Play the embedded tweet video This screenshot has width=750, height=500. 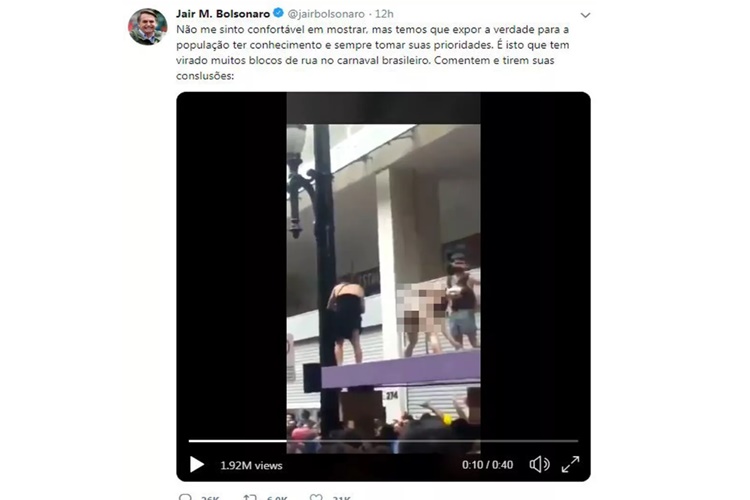197,464
